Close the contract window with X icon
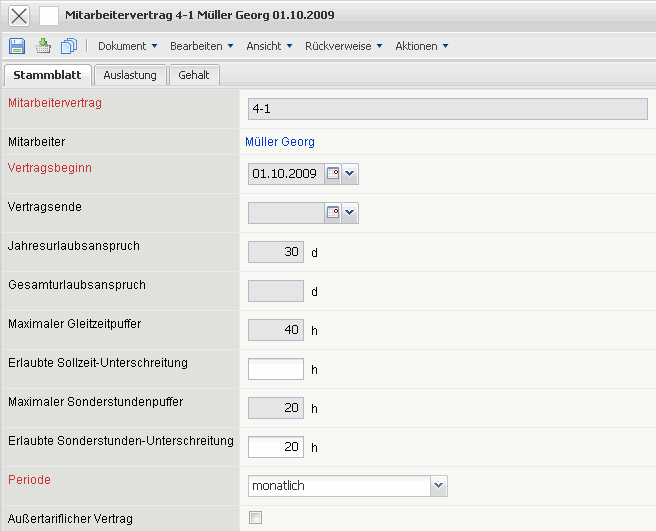The width and height of the screenshot is (656, 531). pos(18,16)
